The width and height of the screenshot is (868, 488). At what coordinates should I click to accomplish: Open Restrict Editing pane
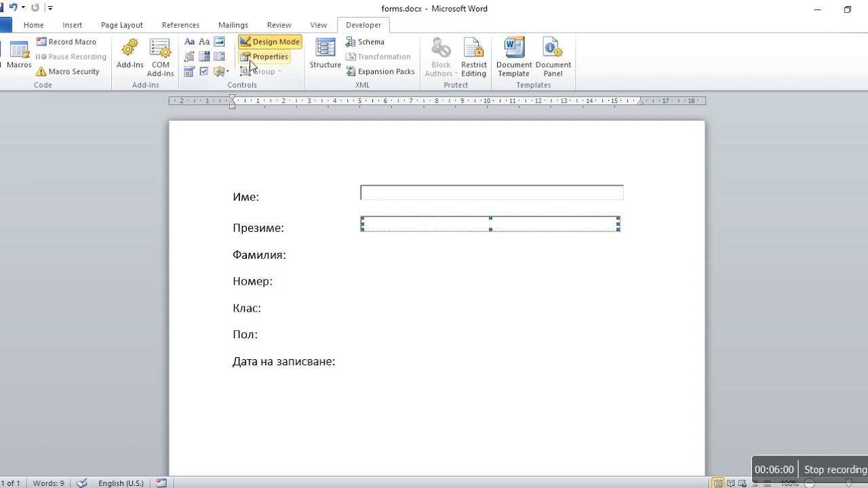pyautogui.click(x=473, y=58)
